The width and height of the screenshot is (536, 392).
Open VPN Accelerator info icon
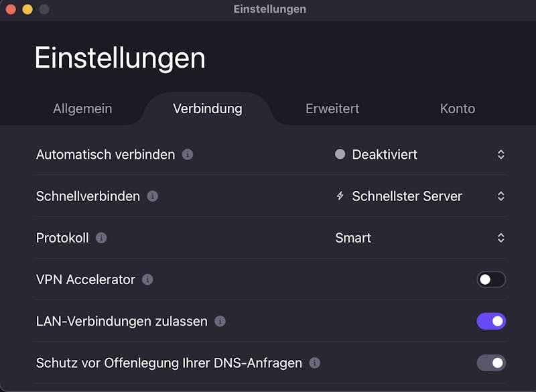point(147,279)
